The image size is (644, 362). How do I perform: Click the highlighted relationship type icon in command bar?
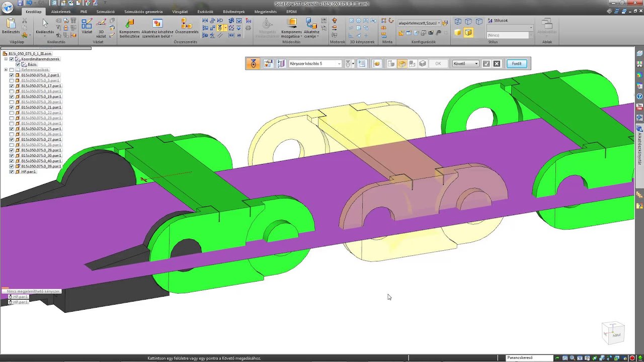(x=253, y=64)
